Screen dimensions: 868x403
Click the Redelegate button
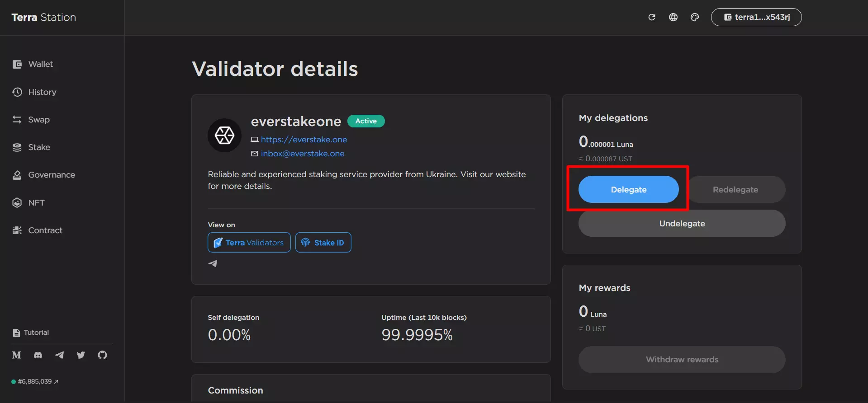point(735,189)
